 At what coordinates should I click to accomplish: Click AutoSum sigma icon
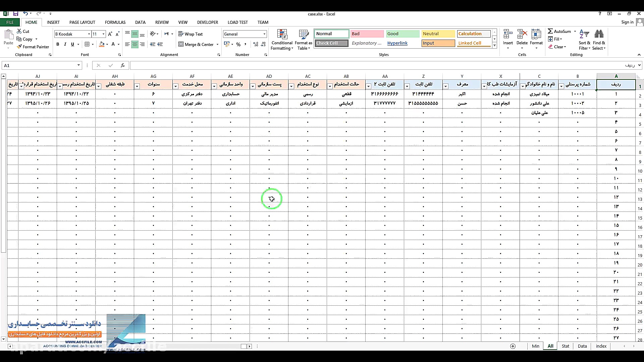(x=550, y=31)
